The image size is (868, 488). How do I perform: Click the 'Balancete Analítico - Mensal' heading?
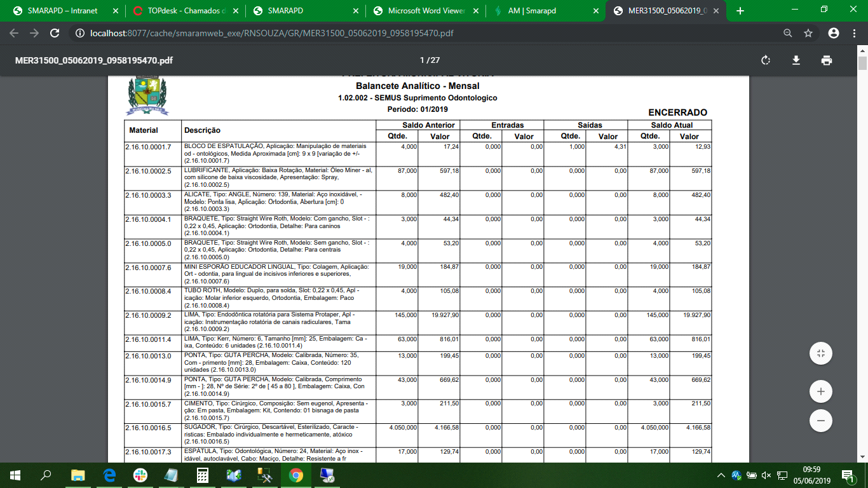[417, 86]
